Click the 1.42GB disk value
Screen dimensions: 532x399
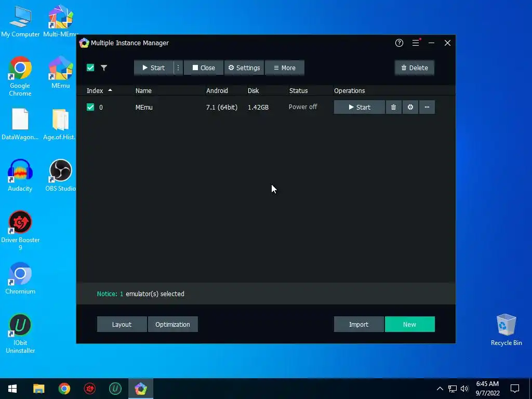258,107
